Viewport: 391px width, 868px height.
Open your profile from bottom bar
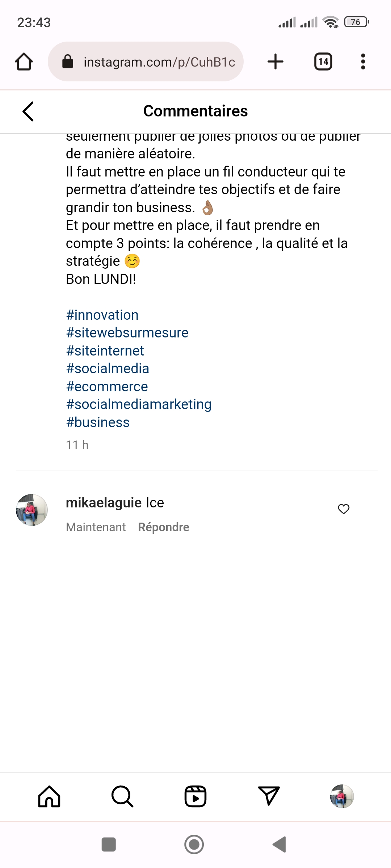(x=342, y=796)
